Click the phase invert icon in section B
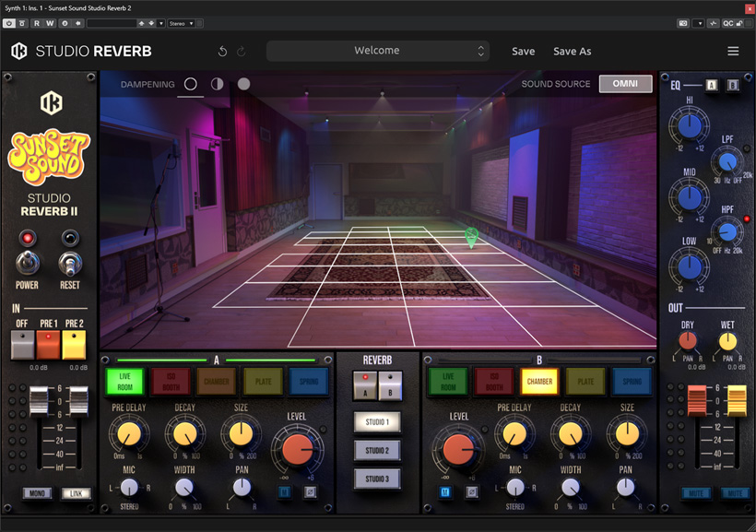Viewport: 756px width, 532px height. pyautogui.click(x=471, y=492)
